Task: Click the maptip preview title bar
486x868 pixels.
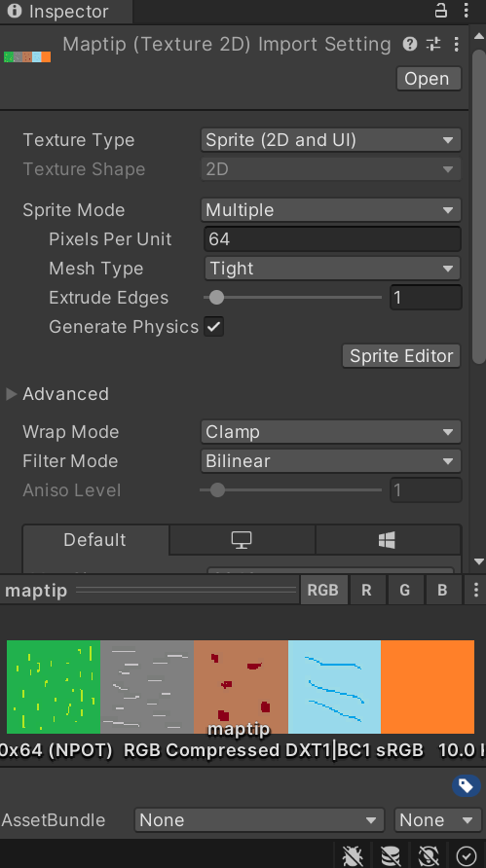Action: [x=150, y=590]
